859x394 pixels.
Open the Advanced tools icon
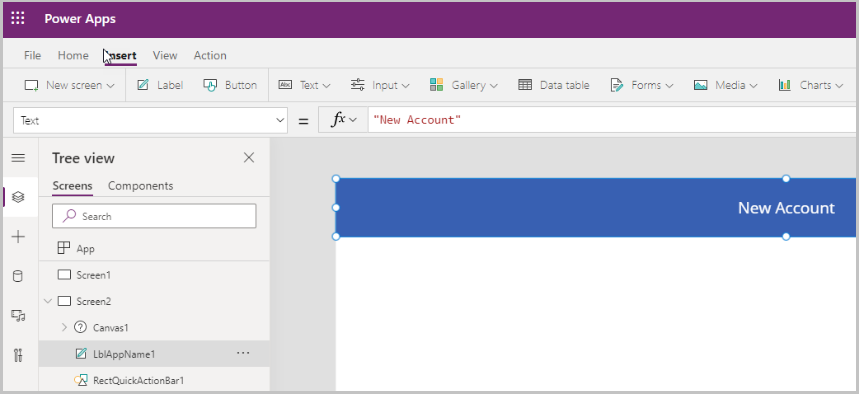pos(18,355)
